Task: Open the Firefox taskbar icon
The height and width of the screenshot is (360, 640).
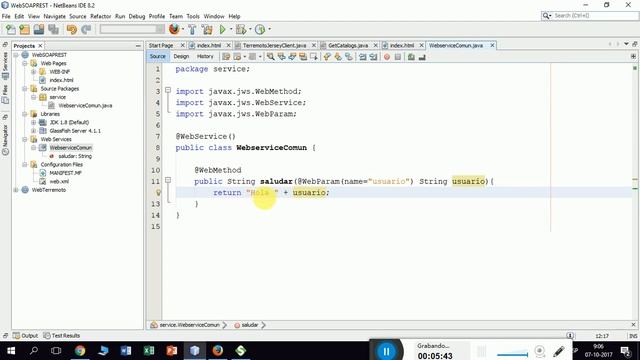Action: coord(218,351)
